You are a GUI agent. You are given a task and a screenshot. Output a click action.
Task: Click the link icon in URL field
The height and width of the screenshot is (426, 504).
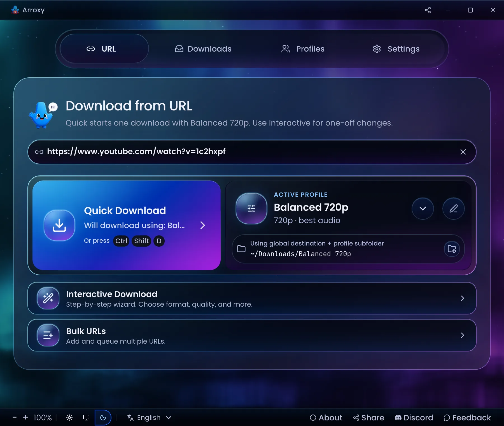pos(39,152)
